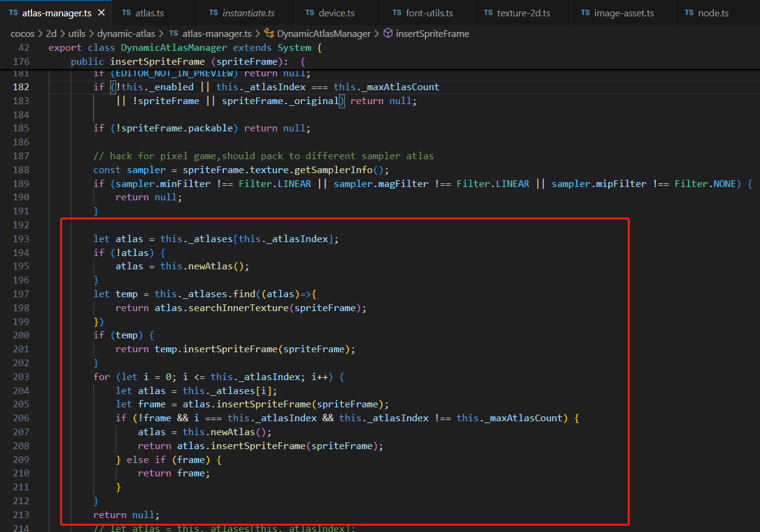Click line number 182 in the gutter

pos(21,87)
